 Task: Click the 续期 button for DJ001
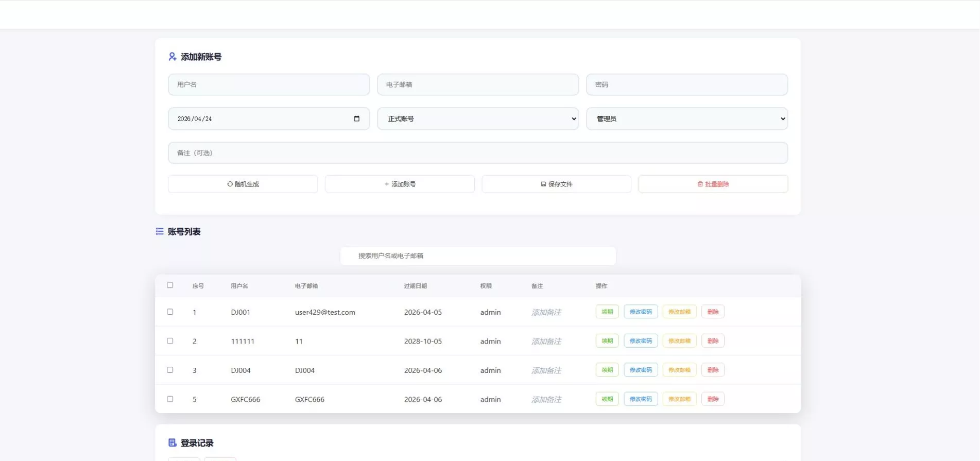click(607, 312)
